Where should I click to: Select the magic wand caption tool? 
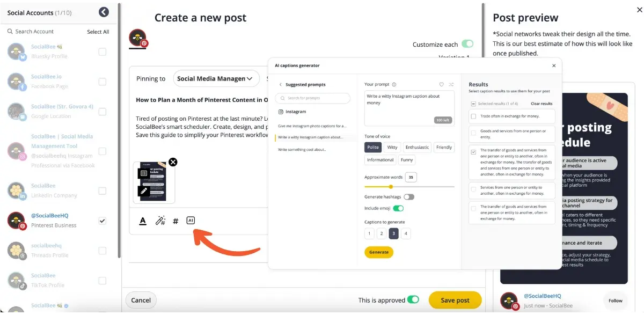coord(160,220)
